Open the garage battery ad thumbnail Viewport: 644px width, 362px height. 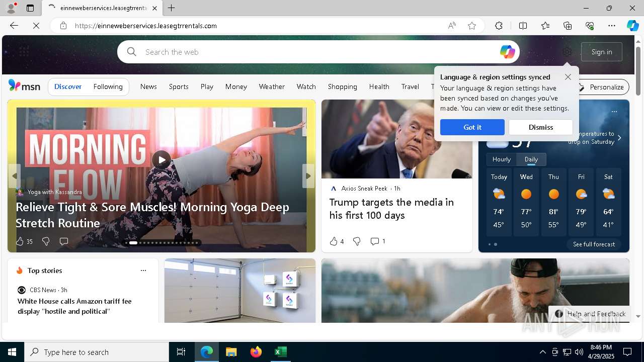tap(240, 291)
